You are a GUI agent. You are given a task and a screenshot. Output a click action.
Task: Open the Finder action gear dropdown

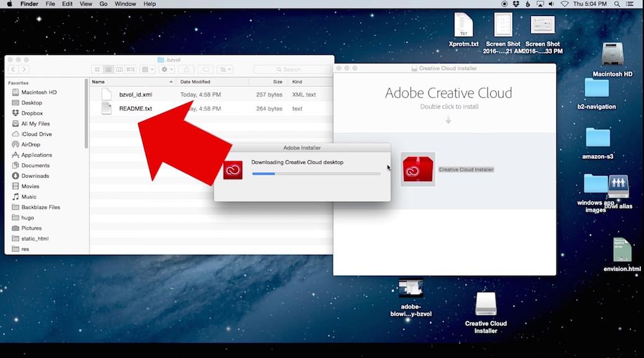pyautogui.click(x=167, y=69)
